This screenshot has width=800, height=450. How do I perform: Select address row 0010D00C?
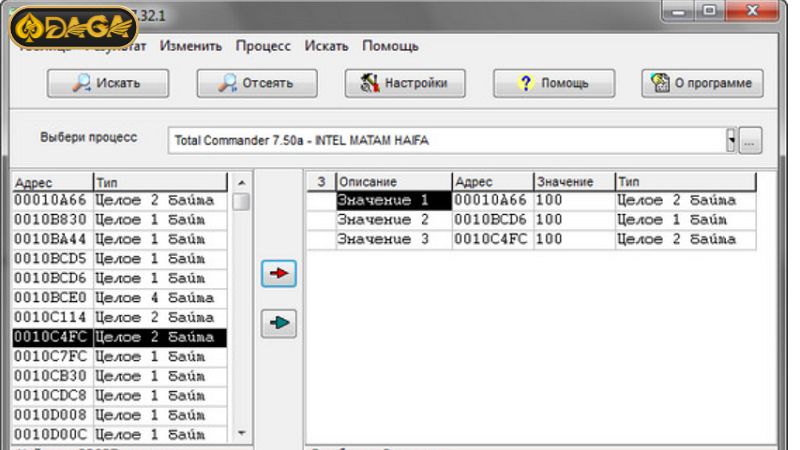[x=120, y=435]
